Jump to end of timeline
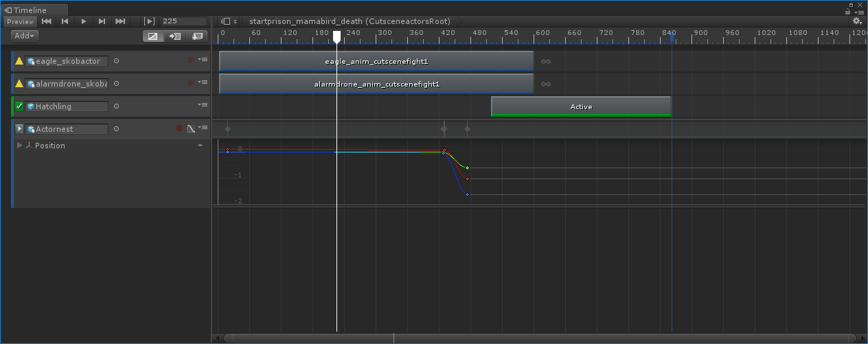Screen dimensions: 868x344 point(120,21)
